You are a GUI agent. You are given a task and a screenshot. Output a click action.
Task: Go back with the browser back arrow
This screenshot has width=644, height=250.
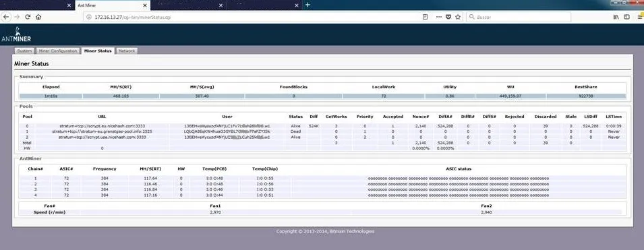click(x=6, y=17)
